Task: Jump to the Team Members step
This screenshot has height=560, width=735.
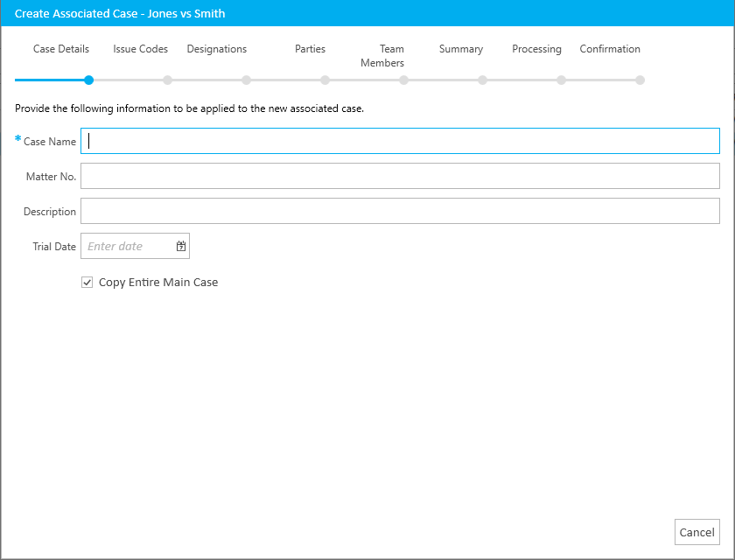Action: tap(382, 56)
